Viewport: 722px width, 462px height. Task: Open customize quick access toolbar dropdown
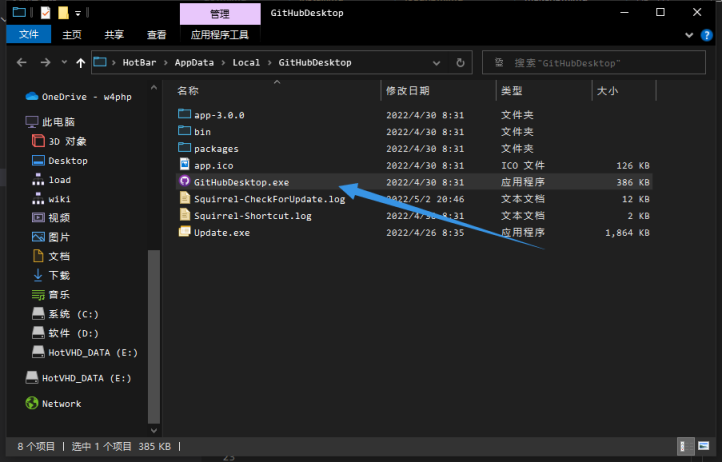coord(78,13)
